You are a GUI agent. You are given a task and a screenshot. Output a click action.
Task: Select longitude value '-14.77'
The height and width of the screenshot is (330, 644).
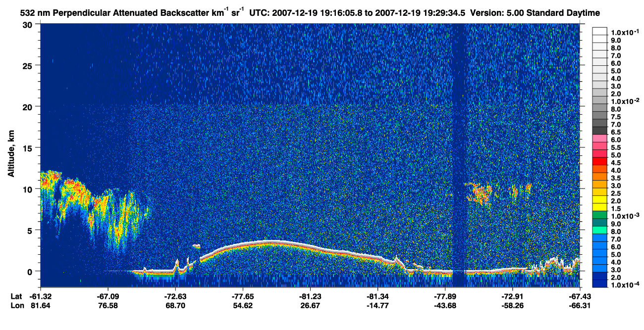pyautogui.click(x=377, y=306)
